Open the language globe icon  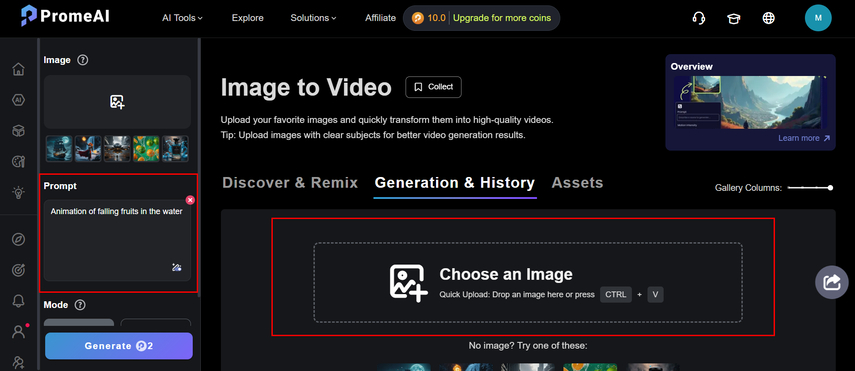point(768,18)
